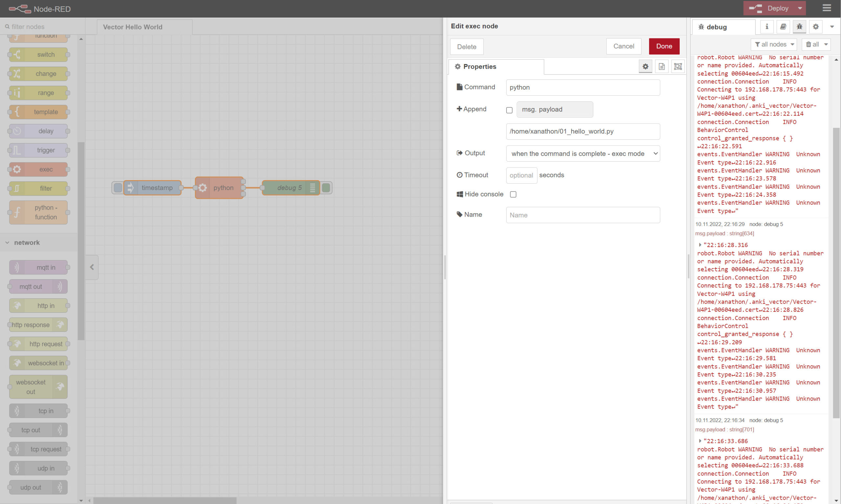The image size is (841, 504).
Task: Select the python exec node on canvas
Action: click(x=219, y=188)
